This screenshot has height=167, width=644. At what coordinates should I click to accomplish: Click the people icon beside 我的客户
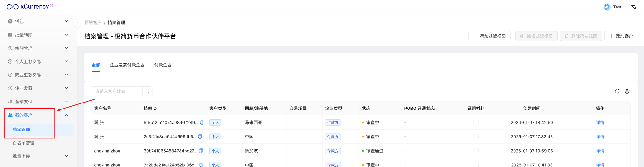tap(10, 115)
